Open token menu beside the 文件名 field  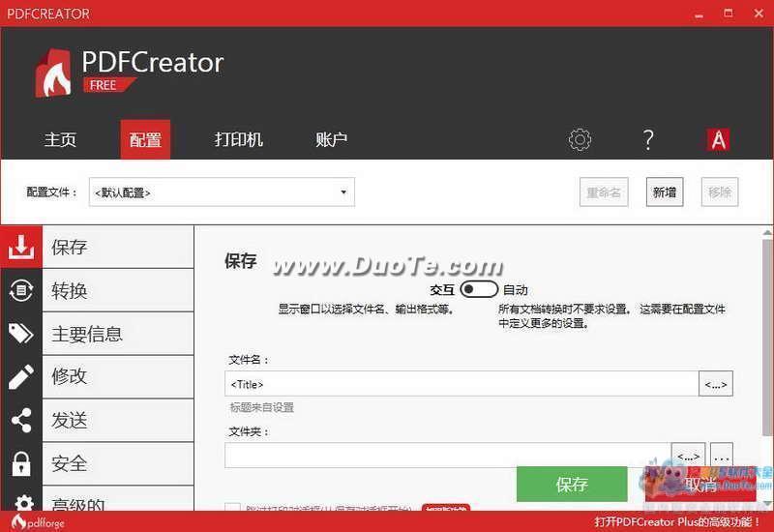[716, 384]
